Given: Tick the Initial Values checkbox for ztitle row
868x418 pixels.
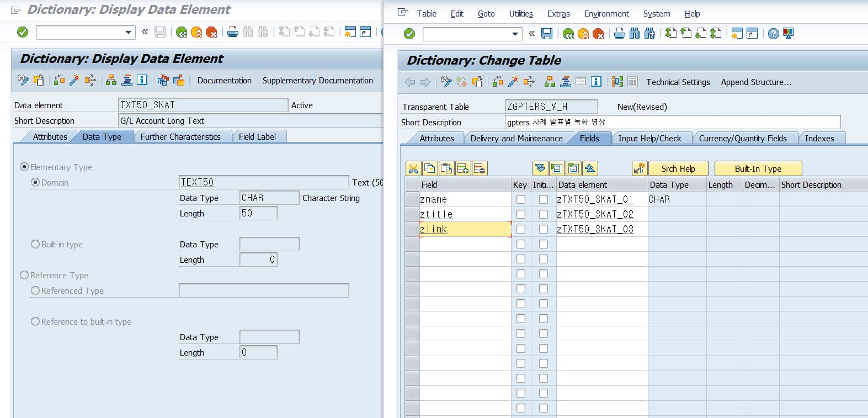Looking at the screenshot, I should (544, 214).
